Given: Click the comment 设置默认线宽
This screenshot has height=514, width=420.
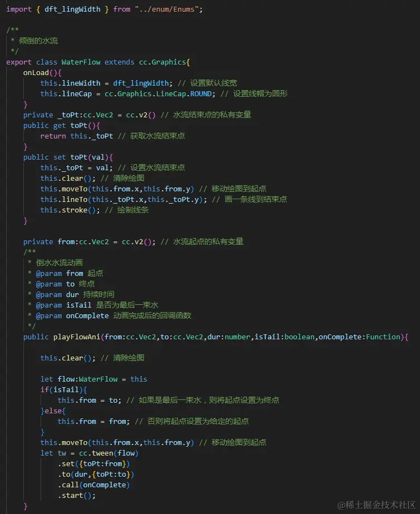Looking at the screenshot, I should pyautogui.click(x=214, y=83).
